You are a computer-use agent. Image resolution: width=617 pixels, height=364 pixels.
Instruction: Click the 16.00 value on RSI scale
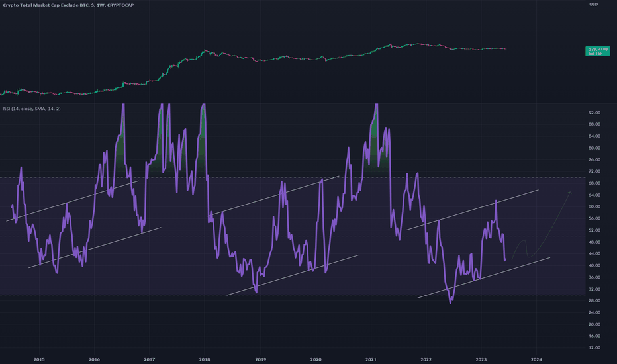pos(594,336)
